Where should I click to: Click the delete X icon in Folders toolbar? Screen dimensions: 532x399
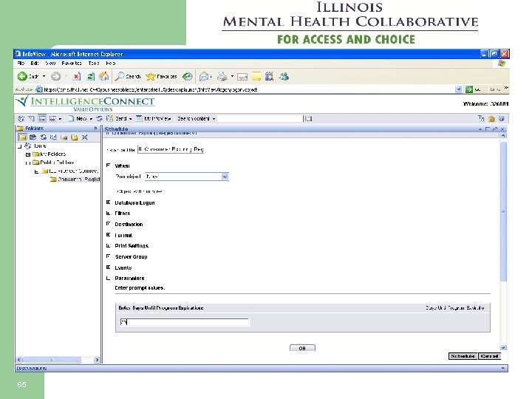85,137
